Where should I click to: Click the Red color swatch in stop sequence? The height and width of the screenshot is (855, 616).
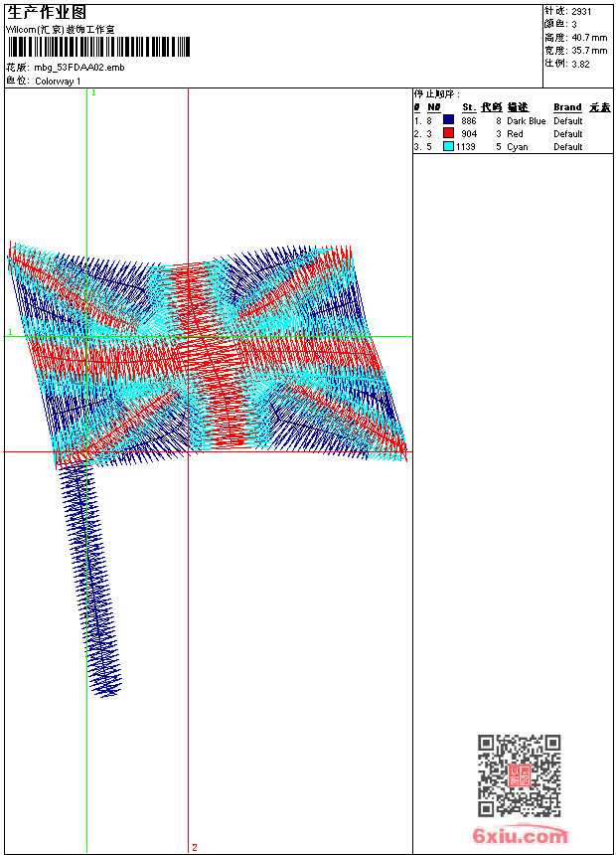(x=448, y=133)
